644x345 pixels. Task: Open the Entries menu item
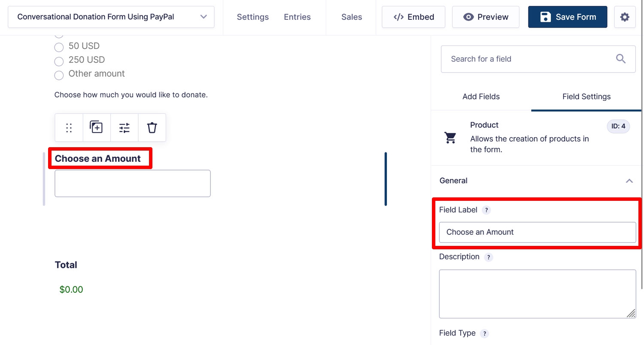pos(297,17)
